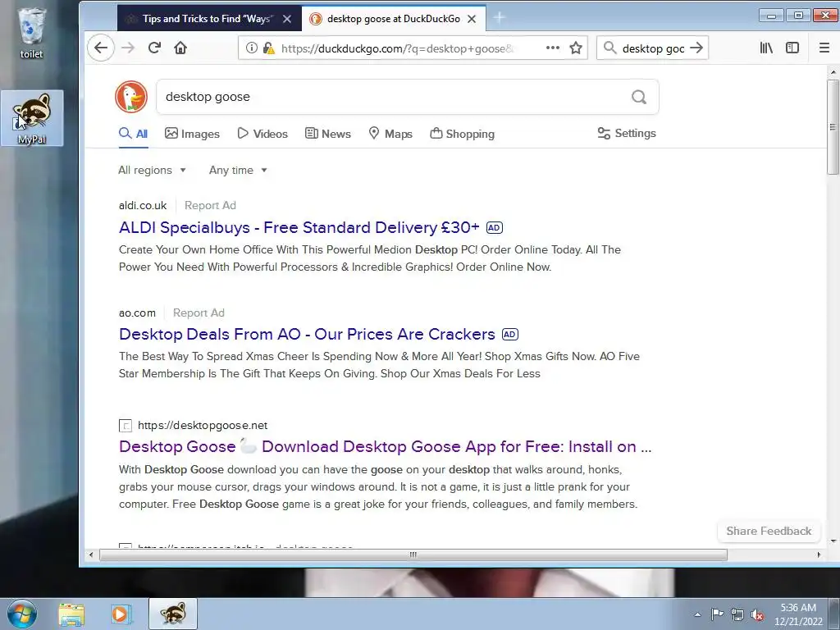Select the MyPal desktop shortcut
This screenshot has height=630, width=840.
(x=32, y=118)
